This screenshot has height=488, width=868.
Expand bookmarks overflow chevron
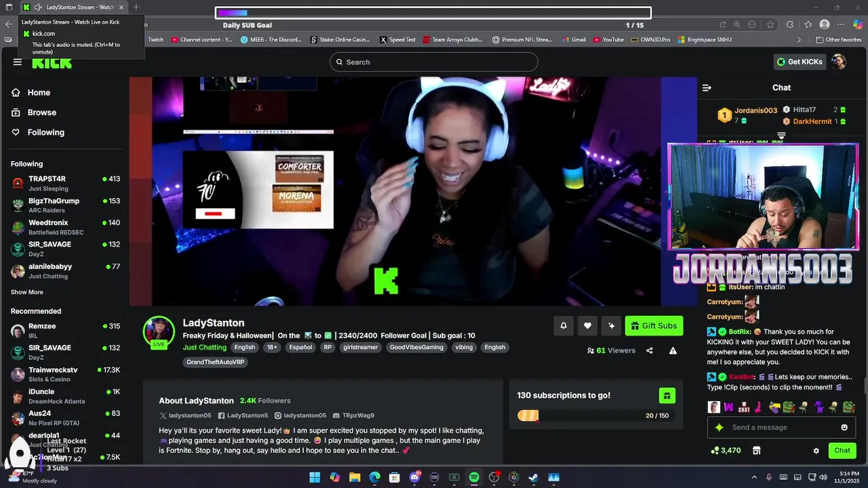coord(799,40)
